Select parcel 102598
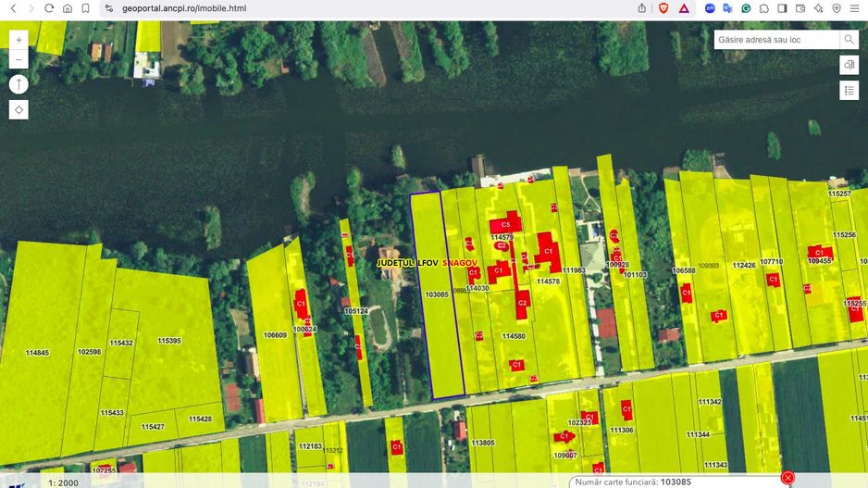The height and width of the screenshot is (488, 868). 89,352
